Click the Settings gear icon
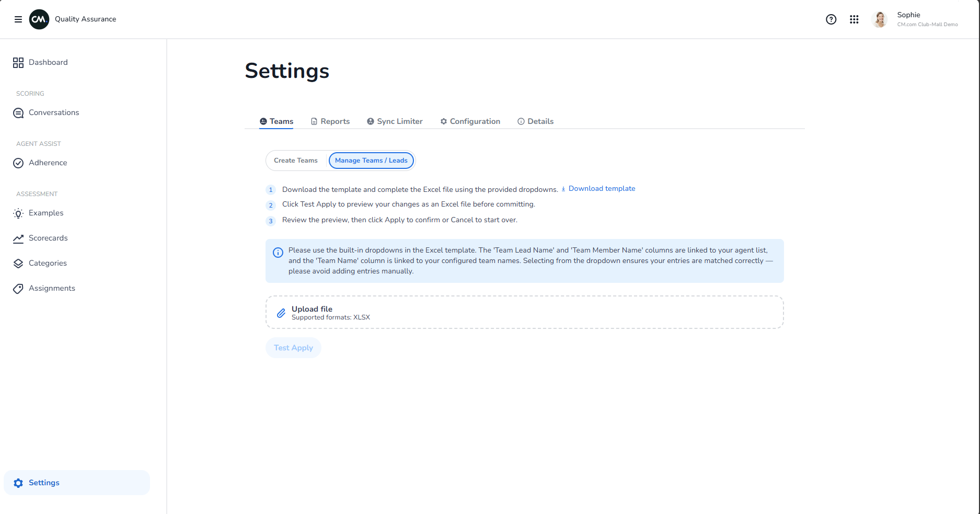Screen dimensions: 980x514 click(x=18, y=483)
